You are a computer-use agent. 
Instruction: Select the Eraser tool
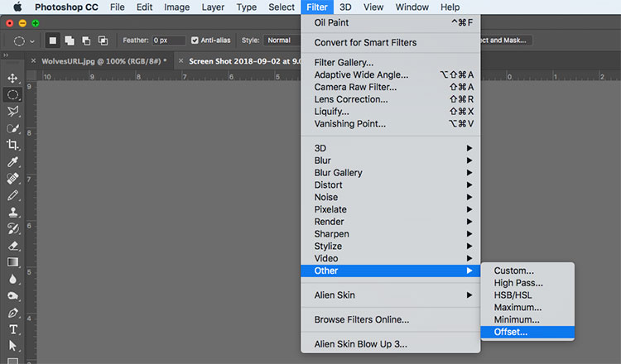tap(12, 246)
